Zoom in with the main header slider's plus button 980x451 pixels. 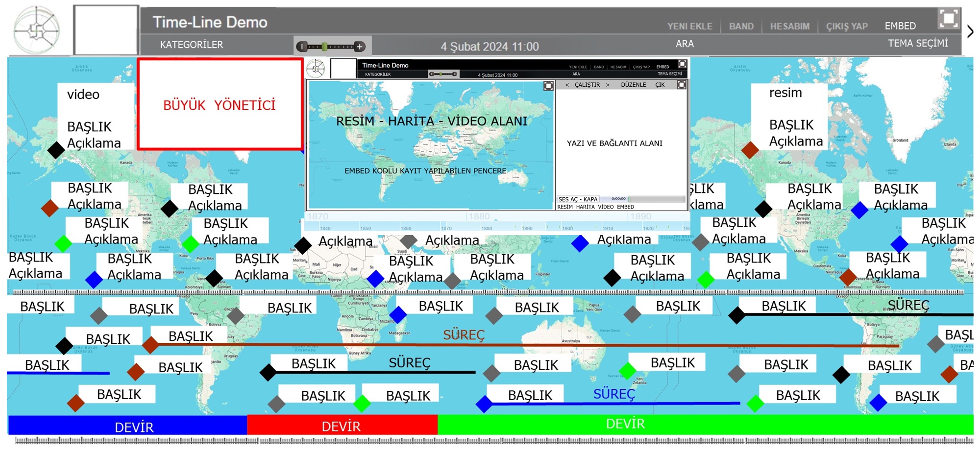click(x=360, y=47)
